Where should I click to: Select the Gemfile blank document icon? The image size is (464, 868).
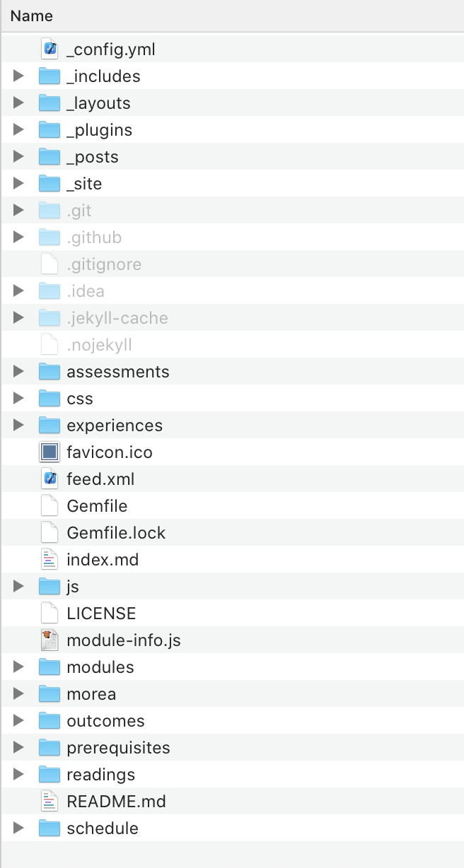(49, 506)
